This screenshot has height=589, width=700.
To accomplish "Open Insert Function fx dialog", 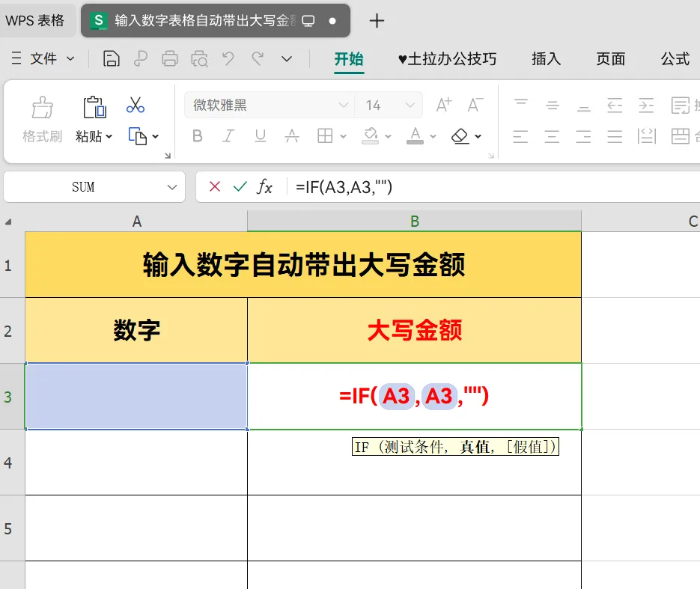I will [x=264, y=186].
